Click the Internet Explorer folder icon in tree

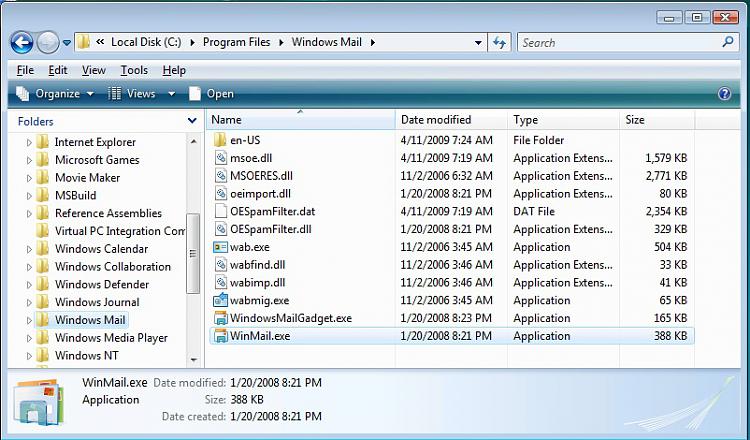pyautogui.click(x=43, y=142)
